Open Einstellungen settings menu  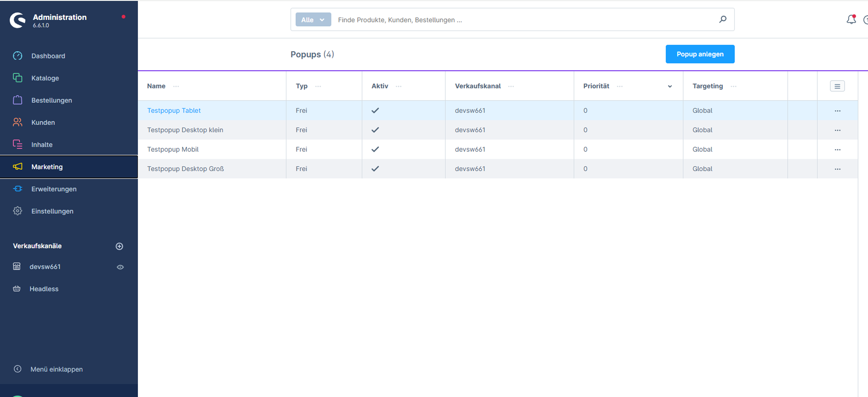coord(52,211)
